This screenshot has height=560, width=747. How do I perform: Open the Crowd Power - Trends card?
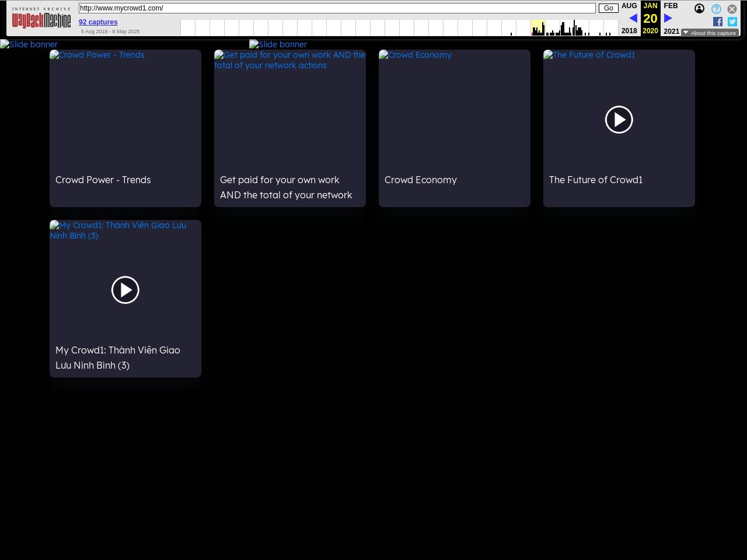(x=125, y=128)
